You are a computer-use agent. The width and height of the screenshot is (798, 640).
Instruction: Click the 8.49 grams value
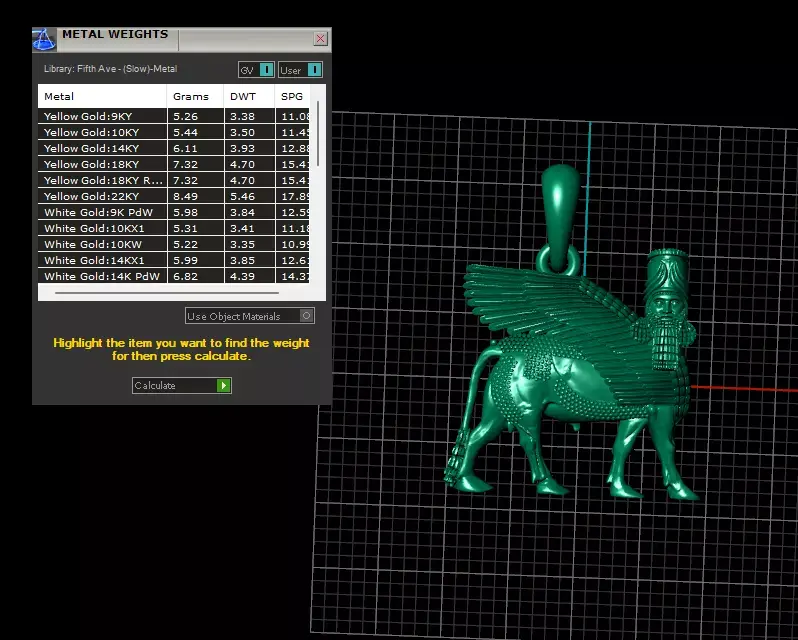click(x=185, y=196)
